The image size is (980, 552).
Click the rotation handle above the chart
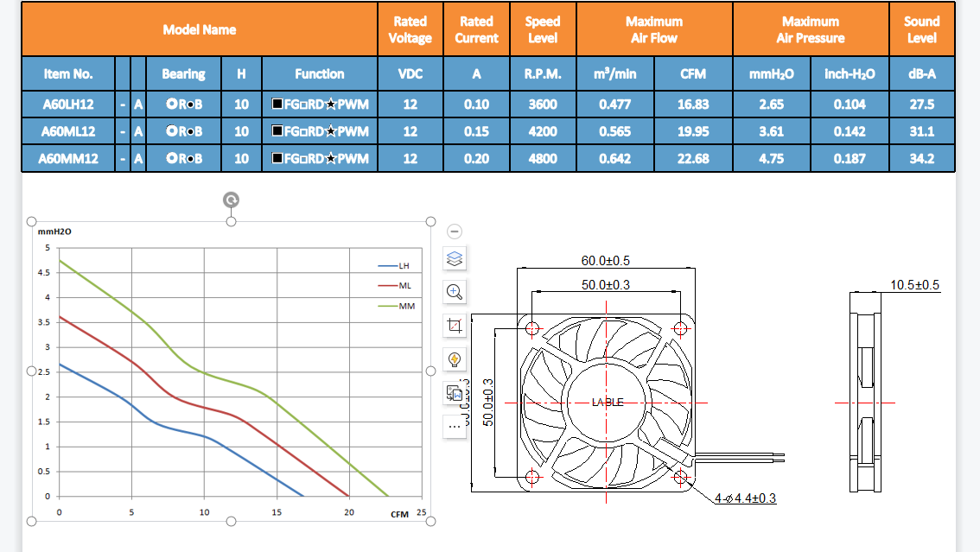231,200
